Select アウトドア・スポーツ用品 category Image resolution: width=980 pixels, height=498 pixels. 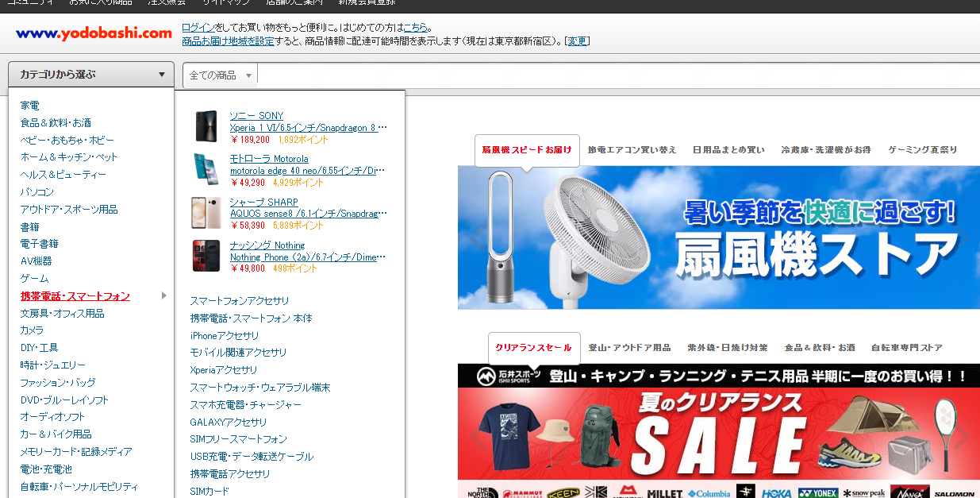(x=69, y=210)
